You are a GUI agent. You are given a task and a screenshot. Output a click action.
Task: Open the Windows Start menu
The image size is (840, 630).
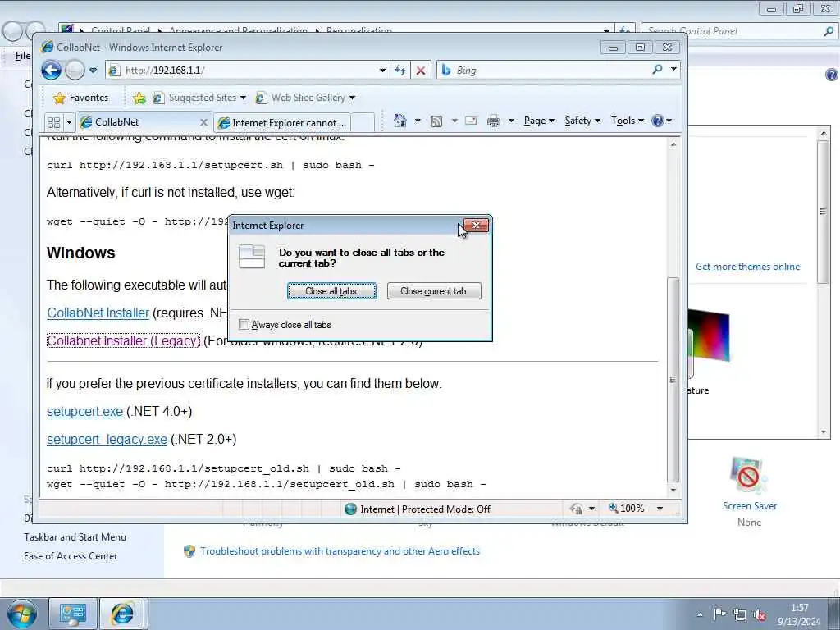[x=22, y=614]
